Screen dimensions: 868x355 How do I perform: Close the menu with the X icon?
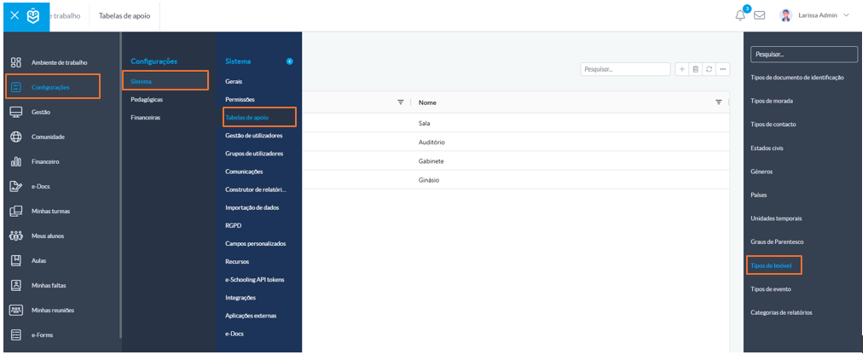click(15, 15)
